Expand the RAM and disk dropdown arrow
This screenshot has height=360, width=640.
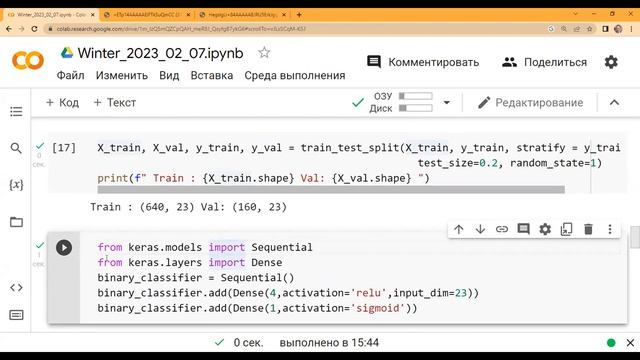(x=447, y=102)
